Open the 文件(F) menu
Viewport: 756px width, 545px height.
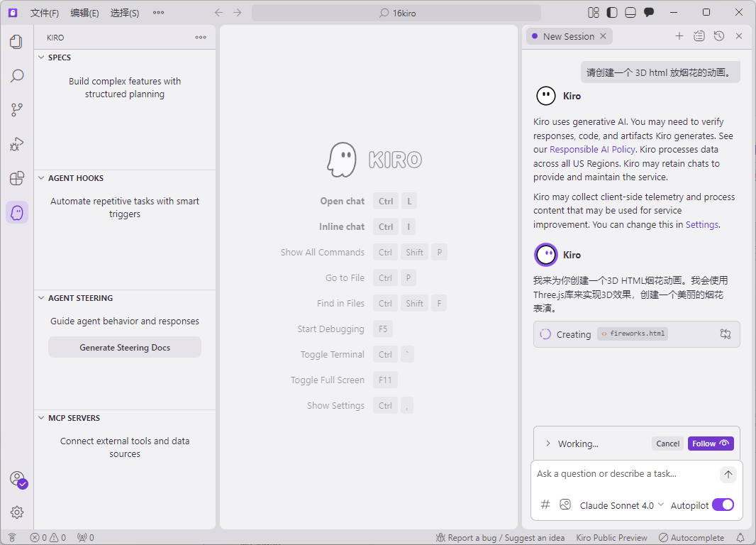[x=45, y=13]
